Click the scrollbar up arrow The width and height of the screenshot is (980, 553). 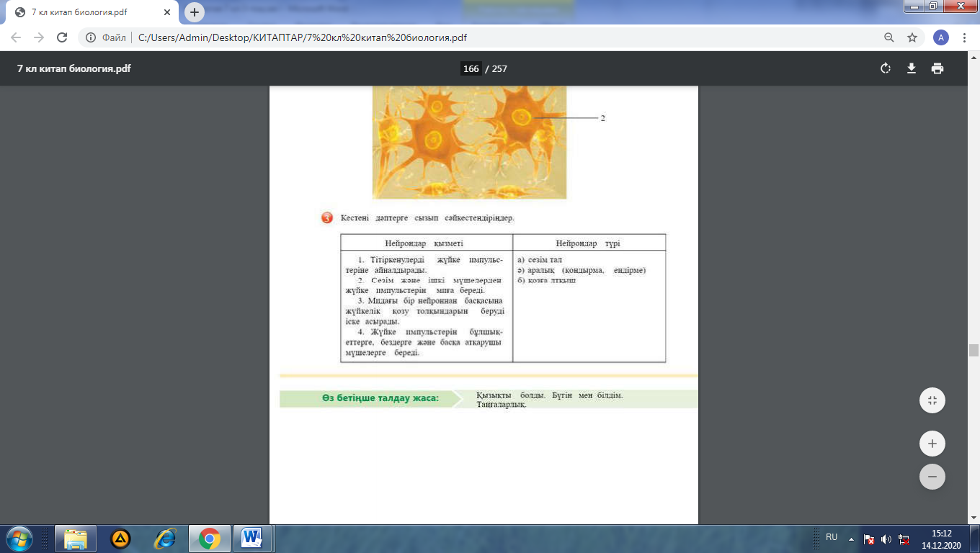[x=974, y=56]
